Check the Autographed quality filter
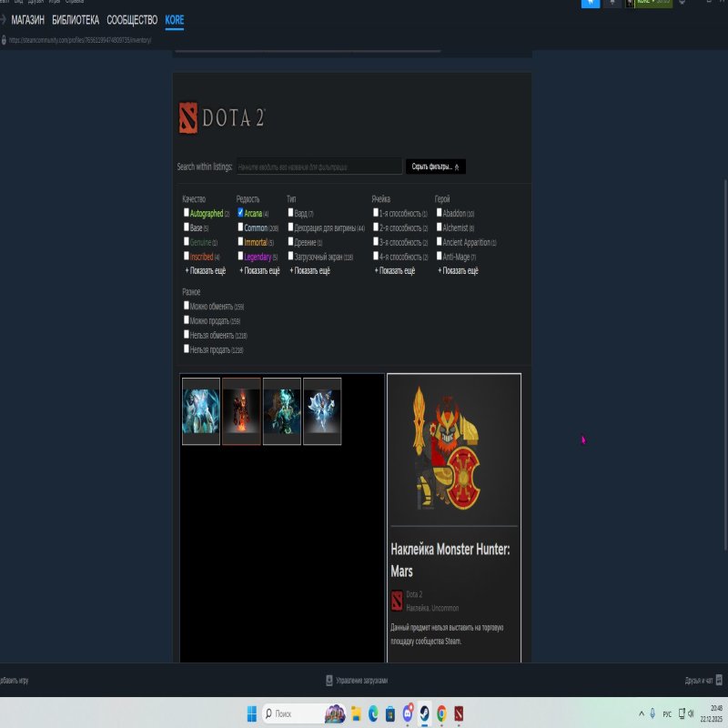 tap(187, 213)
